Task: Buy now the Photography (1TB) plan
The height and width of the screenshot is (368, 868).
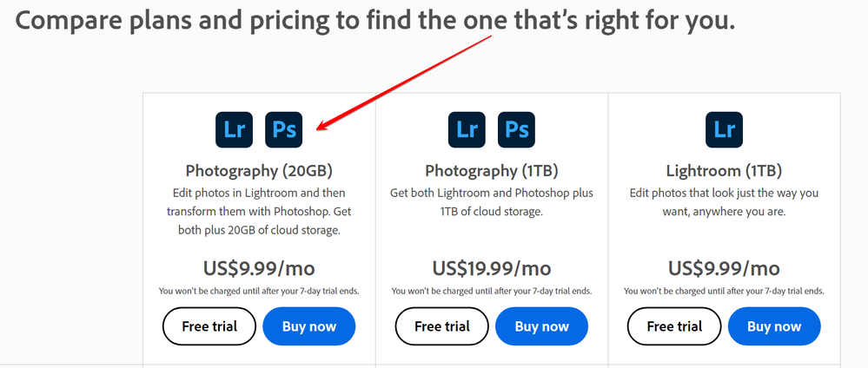Action: 542,326
